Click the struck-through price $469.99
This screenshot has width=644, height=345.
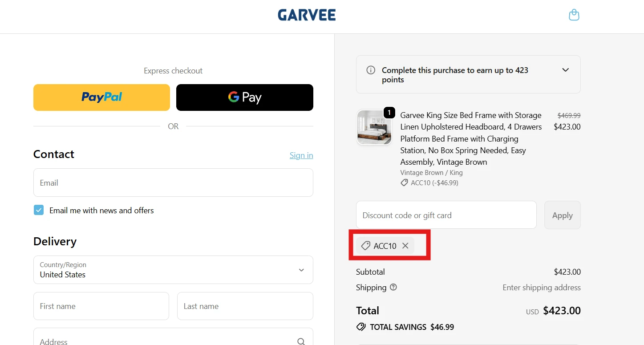click(x=569, y=115)
